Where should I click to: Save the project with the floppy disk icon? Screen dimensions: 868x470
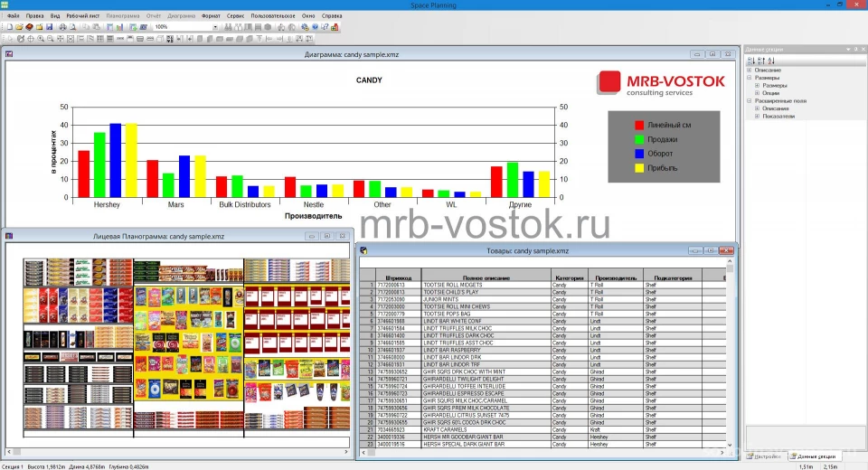49,26
